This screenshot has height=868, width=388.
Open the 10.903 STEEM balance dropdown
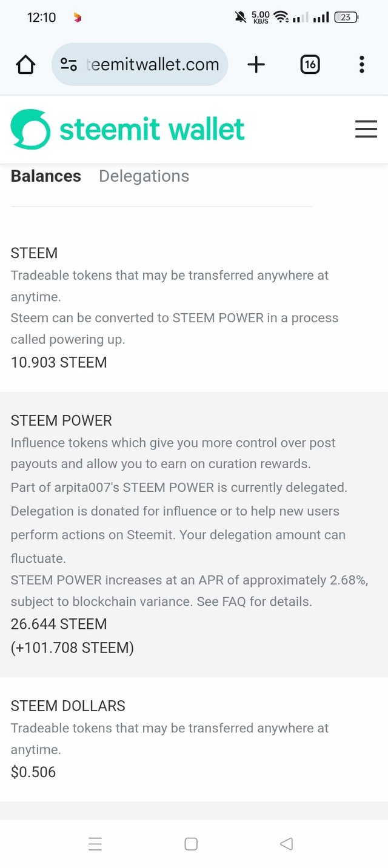pyautogui.click(x=59, y=362)
